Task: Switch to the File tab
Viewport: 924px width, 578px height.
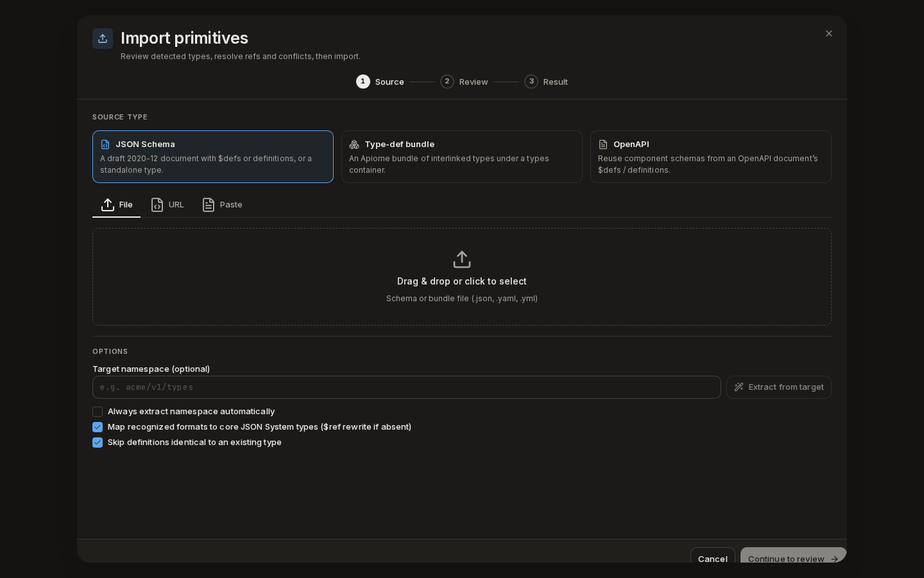Action: (x=116, y=205)
